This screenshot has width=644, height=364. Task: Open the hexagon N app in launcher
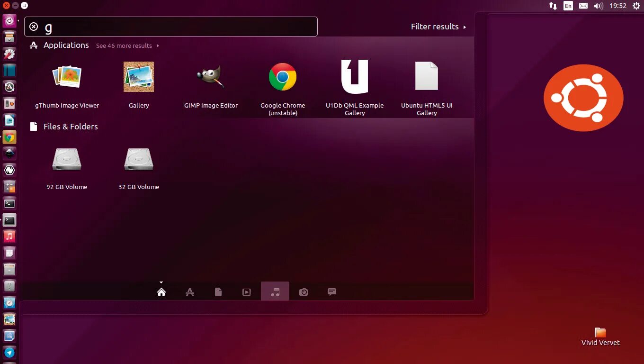tap(9, 170)
